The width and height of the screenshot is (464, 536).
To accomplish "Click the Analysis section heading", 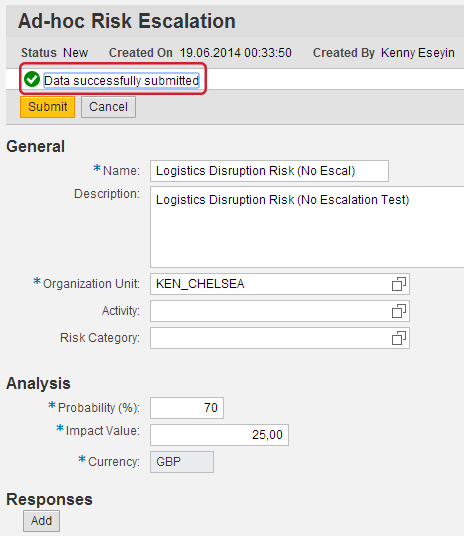I will [x=38, y=383].
